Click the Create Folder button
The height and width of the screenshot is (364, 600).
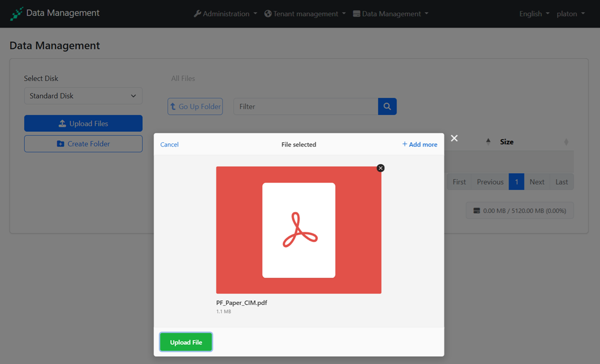coord(83,144)
